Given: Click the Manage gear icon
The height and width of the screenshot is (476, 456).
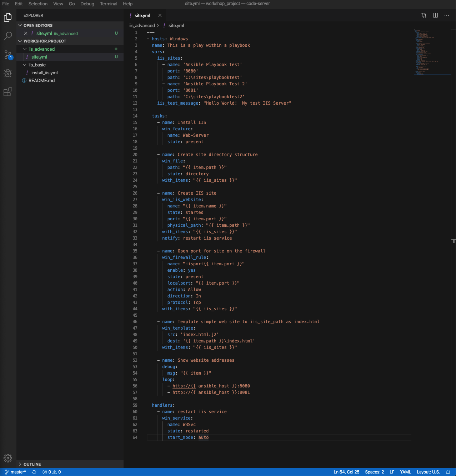Looking at the screenshot, I should pos(8,458).
